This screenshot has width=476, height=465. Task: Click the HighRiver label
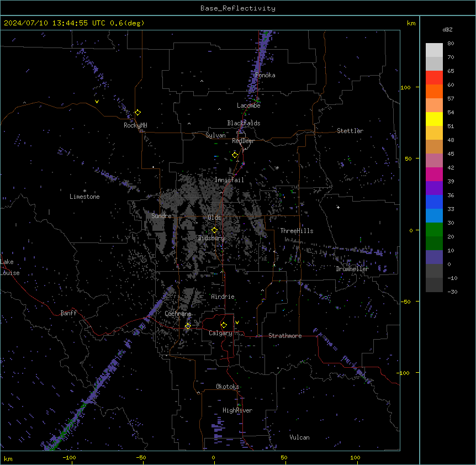237,410
